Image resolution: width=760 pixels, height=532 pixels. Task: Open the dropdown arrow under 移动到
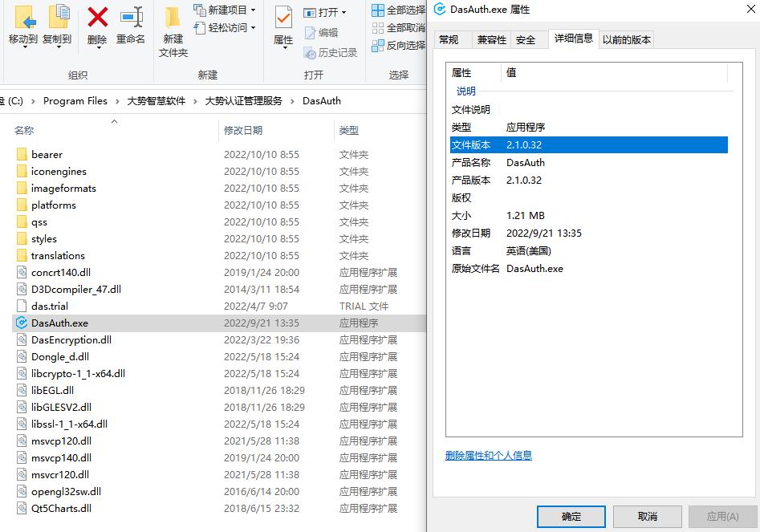click(24, 47)
